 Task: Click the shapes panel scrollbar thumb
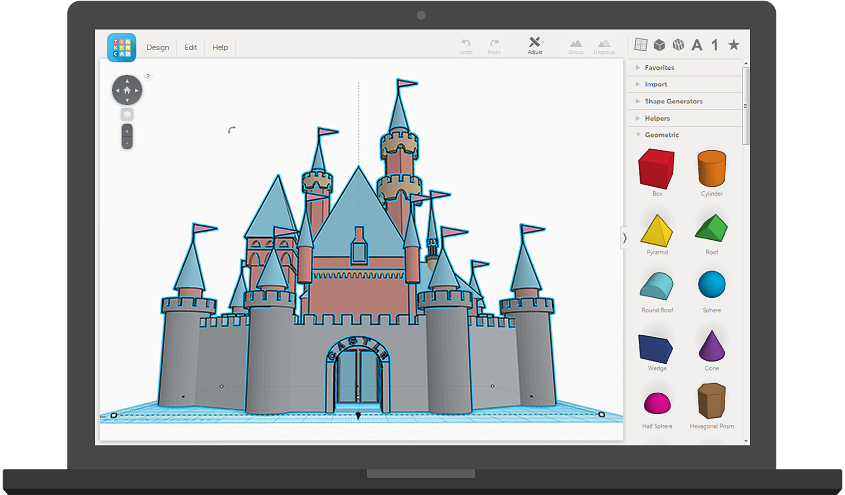pos(746,106)
